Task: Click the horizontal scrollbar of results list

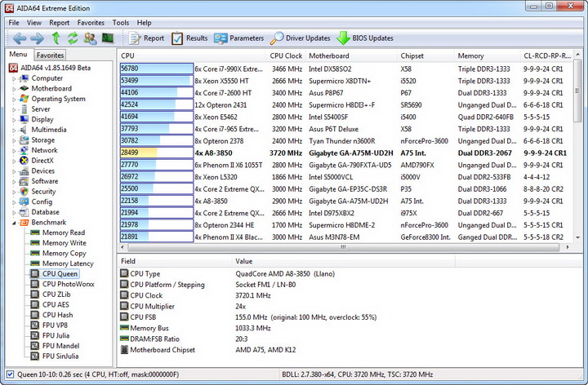Action: tap(343, 247)
